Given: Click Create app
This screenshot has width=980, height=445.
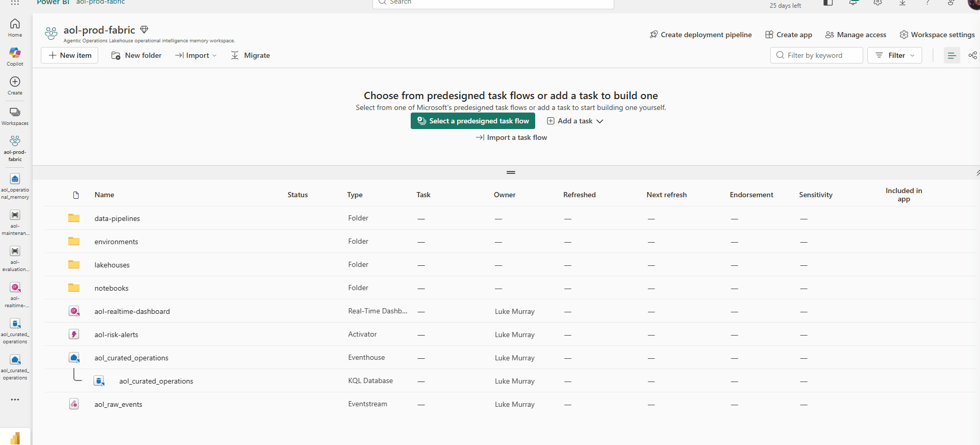Looking at the screenshot, I should (788, 35).
